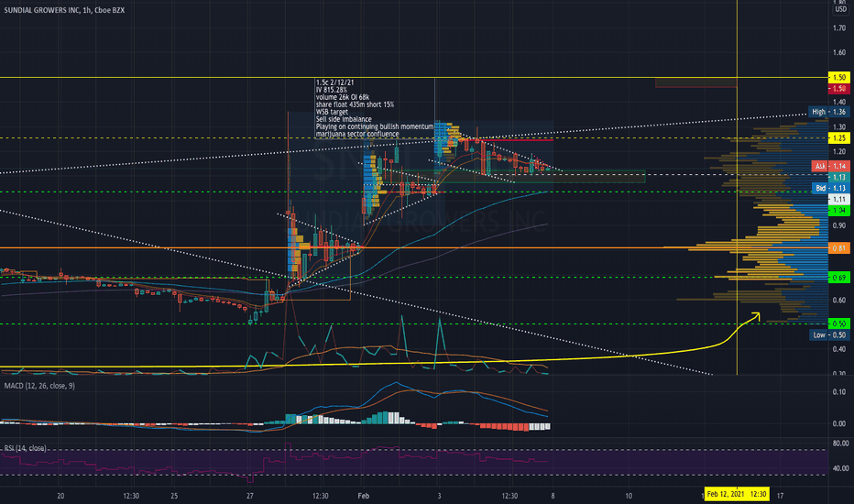This screenshot has height=504, width=854.
Task: Select the orange 0.81 price label
Action: (838, 248)
